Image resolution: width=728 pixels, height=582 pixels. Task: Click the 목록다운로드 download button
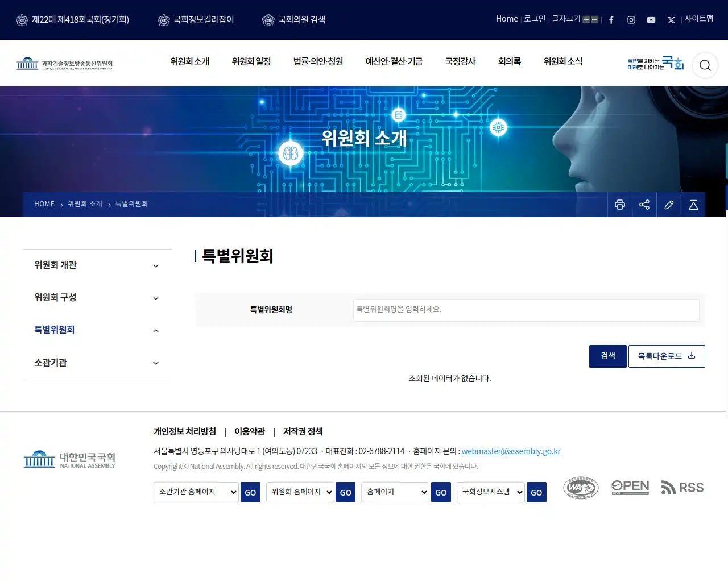coord(667,356)
